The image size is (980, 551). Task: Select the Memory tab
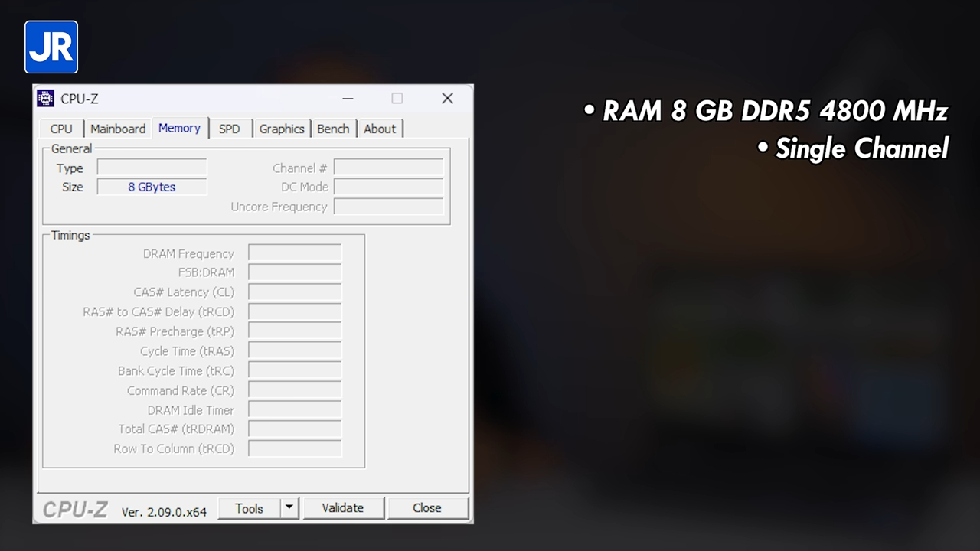pos(179,128)
